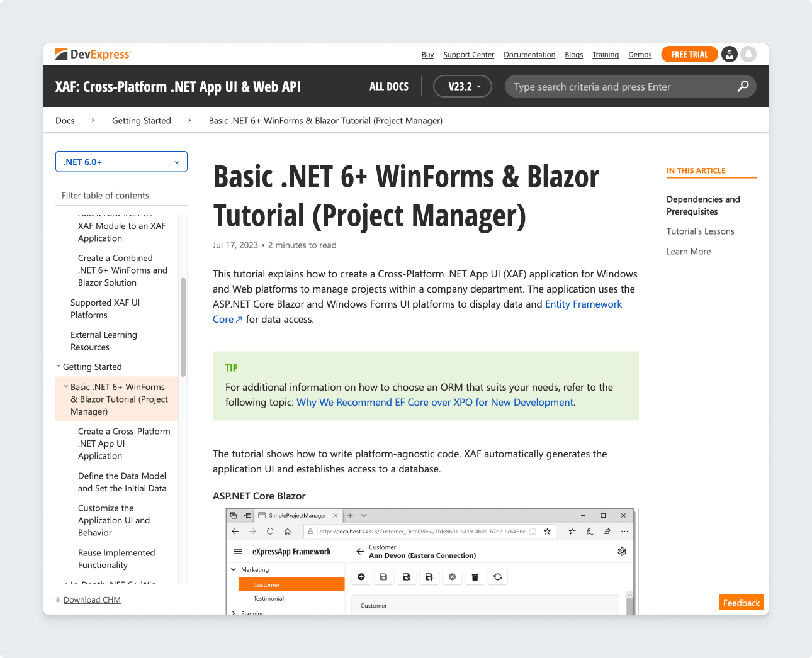
Task: Open the .NET 6.0+ framework dropdown
Action: point(121,162)
